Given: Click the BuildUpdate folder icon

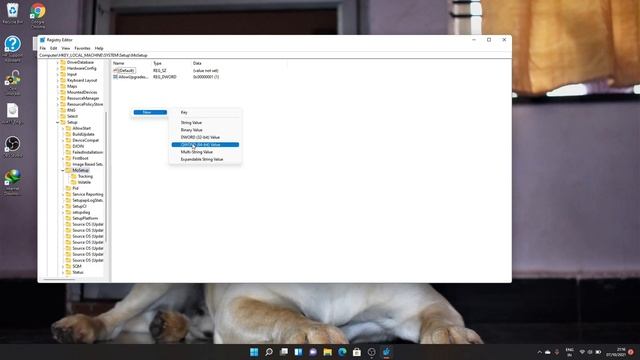Looking at the screenshot, I should [68, 134].
